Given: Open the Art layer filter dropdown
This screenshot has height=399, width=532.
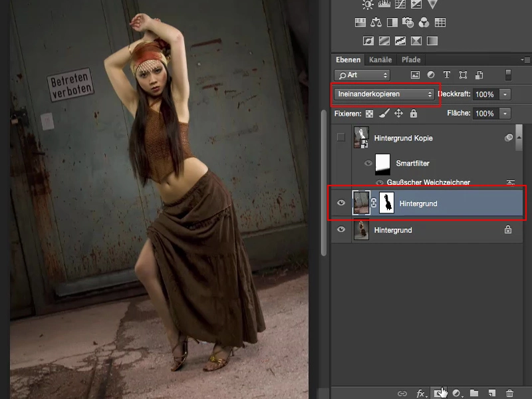Looking at the screenshot, I should [x=362, y=74].
